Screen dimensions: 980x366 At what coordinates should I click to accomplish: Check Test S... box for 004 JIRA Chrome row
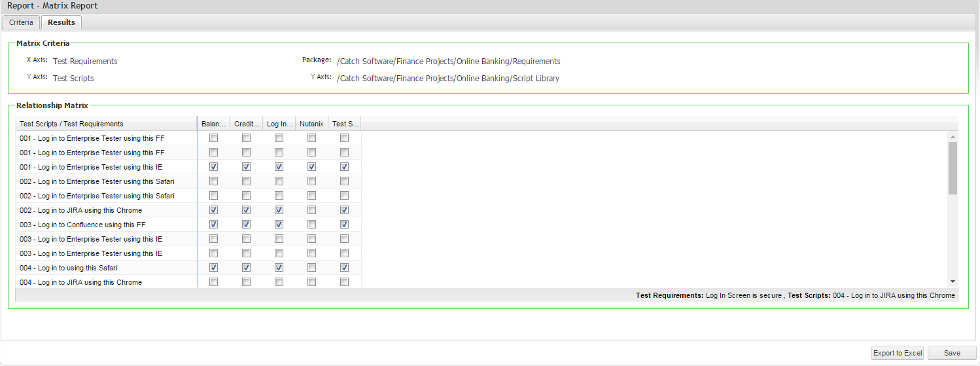point(345,282)
